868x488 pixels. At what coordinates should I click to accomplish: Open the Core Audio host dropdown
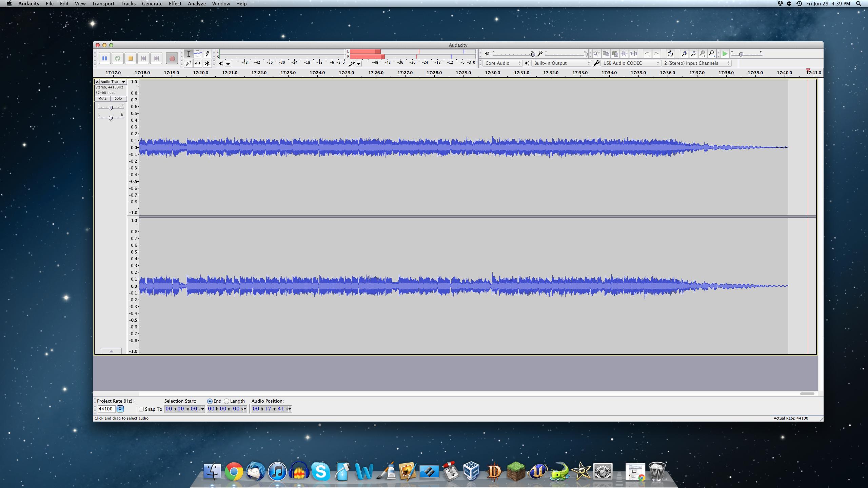(x=502, y=63)
